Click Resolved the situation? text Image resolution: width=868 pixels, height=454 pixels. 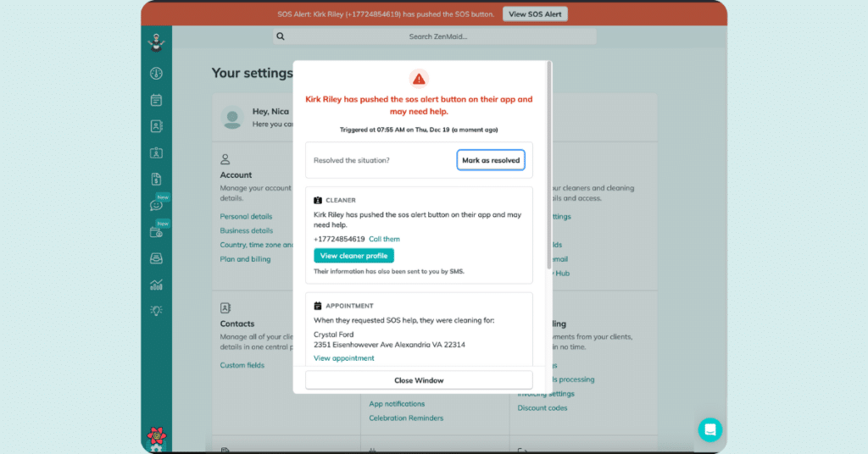coord(352,160)
